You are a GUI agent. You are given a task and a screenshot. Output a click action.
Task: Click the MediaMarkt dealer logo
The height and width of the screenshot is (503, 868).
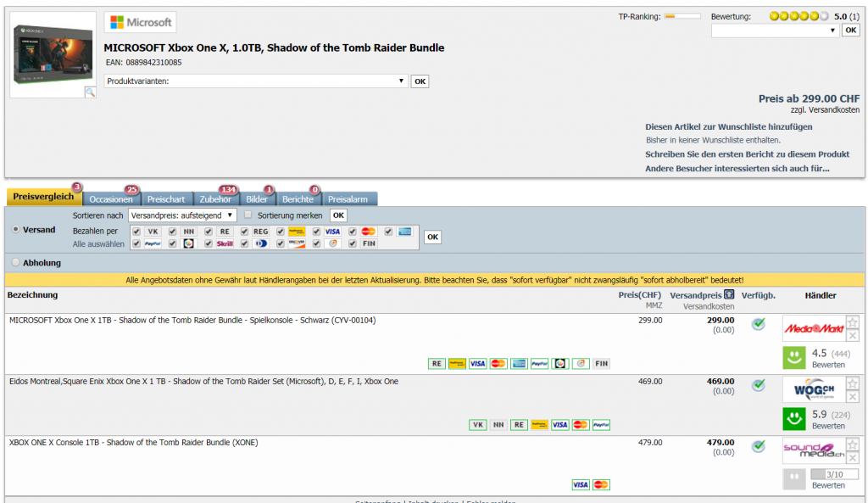813,328
